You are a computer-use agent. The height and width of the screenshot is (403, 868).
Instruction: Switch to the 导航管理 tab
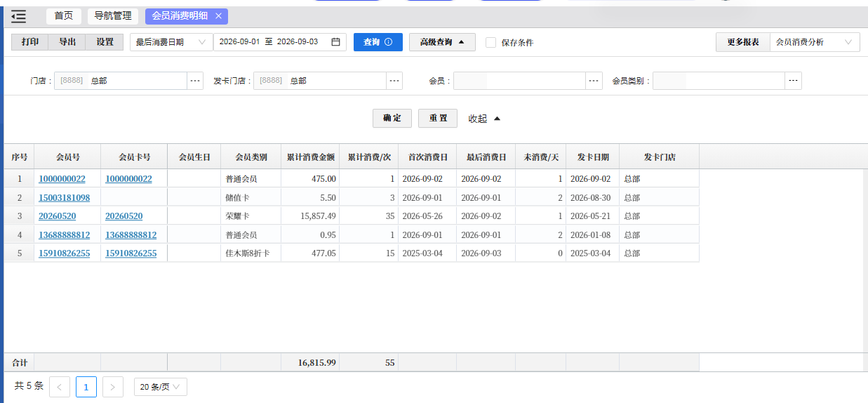coord(113,15)
